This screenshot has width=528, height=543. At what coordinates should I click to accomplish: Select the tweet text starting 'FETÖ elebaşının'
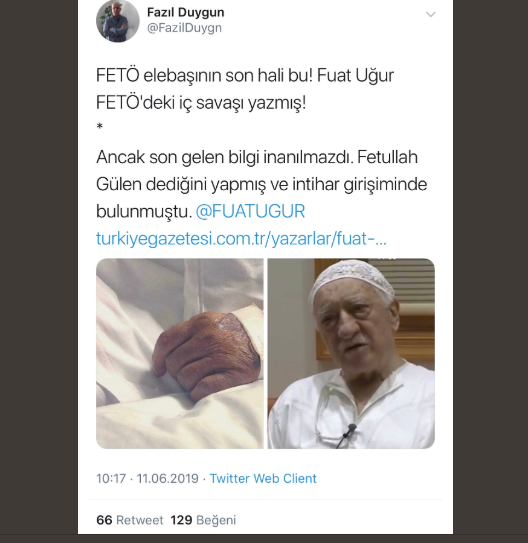[x=245, y=89]
